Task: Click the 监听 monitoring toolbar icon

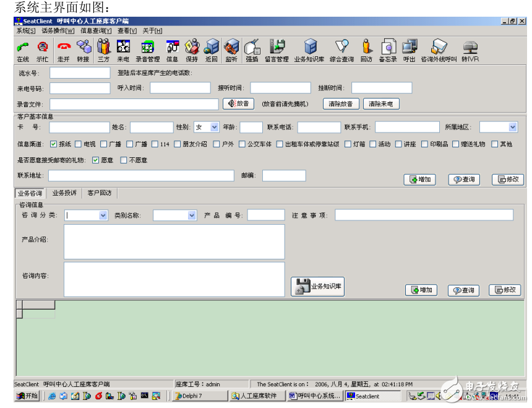Action: pos(231,50)
